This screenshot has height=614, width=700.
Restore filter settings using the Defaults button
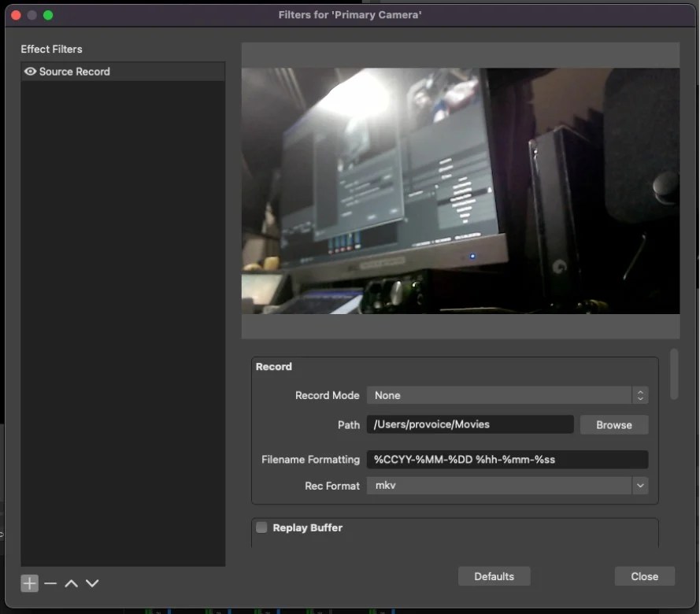[x=494, y=575]
